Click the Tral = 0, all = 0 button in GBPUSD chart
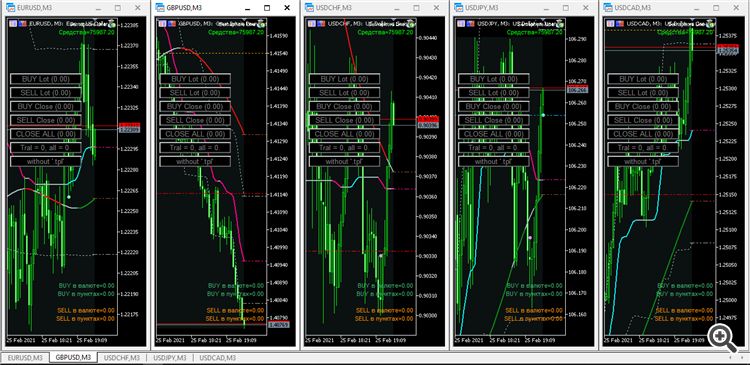750x365 pixels. 195,148
